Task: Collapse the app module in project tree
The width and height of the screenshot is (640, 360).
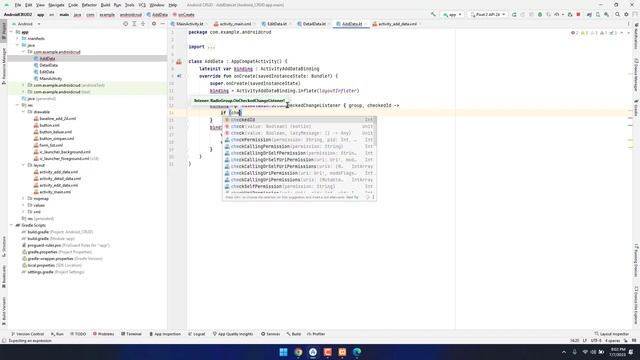Action: pos(12,32)
